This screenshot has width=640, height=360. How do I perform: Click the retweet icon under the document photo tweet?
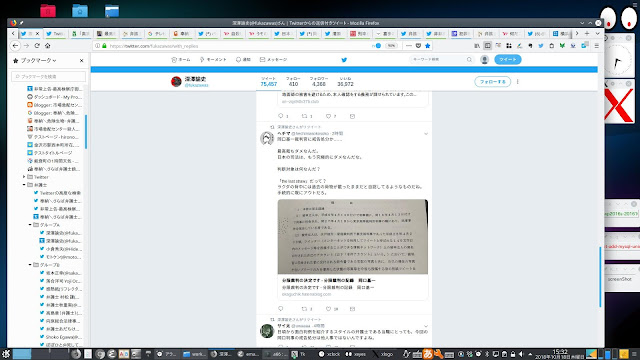coord(304,309)
